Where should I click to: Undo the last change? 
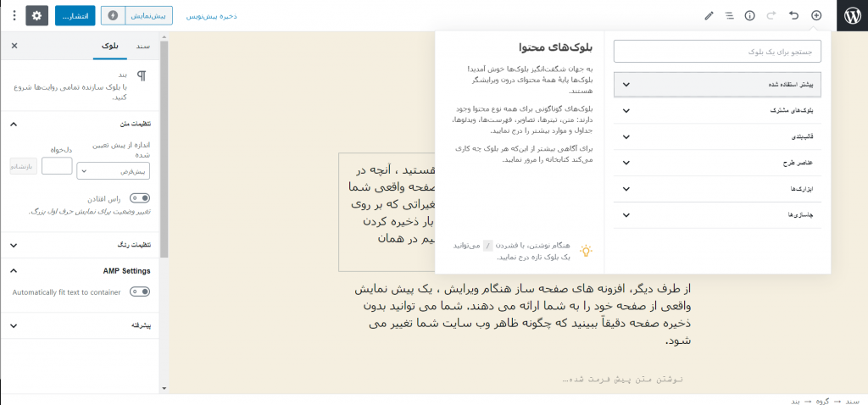(x=793, y=15)
